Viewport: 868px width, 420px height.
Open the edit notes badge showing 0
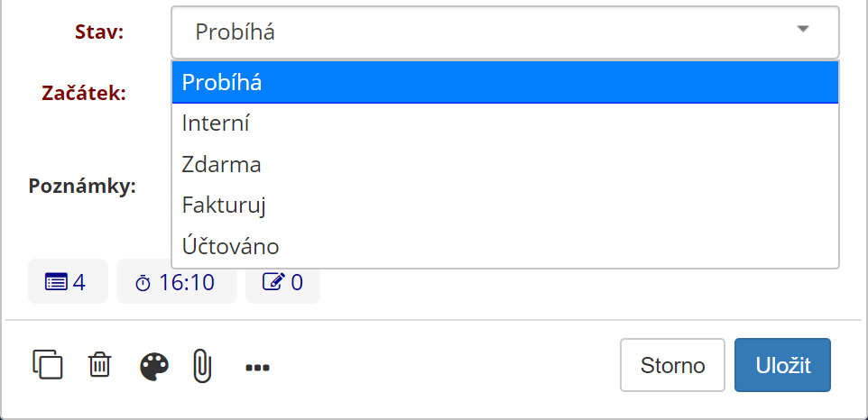[x=283, y=281]
